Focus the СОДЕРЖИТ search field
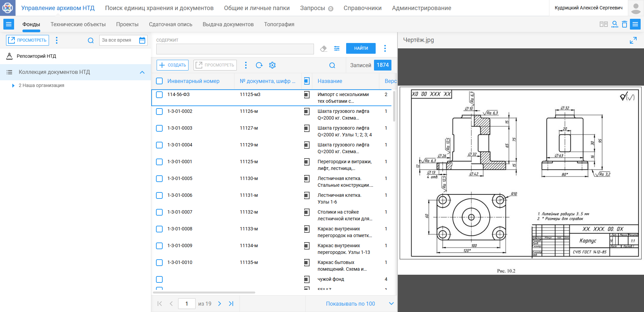 (235, 49)
